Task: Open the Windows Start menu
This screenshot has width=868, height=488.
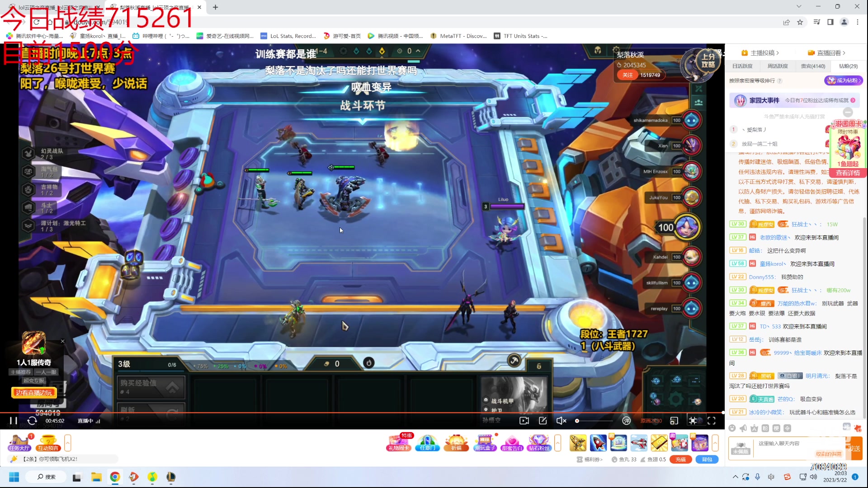Action: coord(14,477)
